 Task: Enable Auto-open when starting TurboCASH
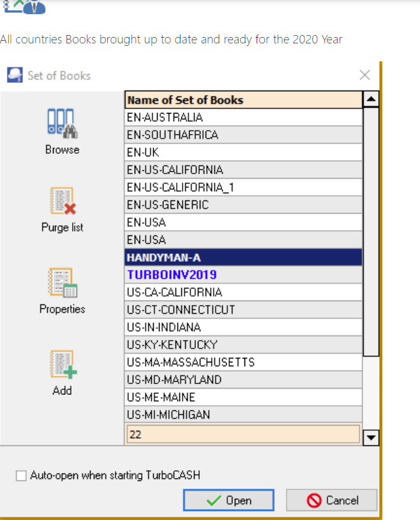[x=21, y=475]
